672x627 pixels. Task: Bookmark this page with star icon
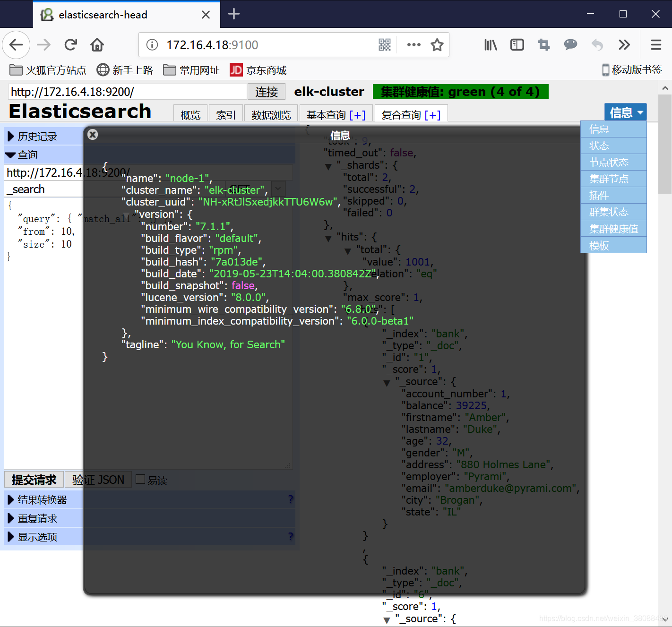[x=437, y=45]
